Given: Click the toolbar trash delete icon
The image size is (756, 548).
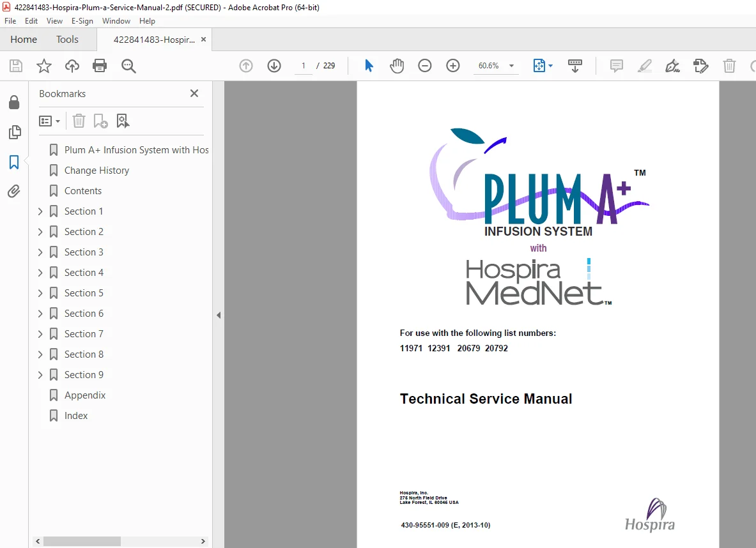Looking at the screenshot, I should 729,66.
